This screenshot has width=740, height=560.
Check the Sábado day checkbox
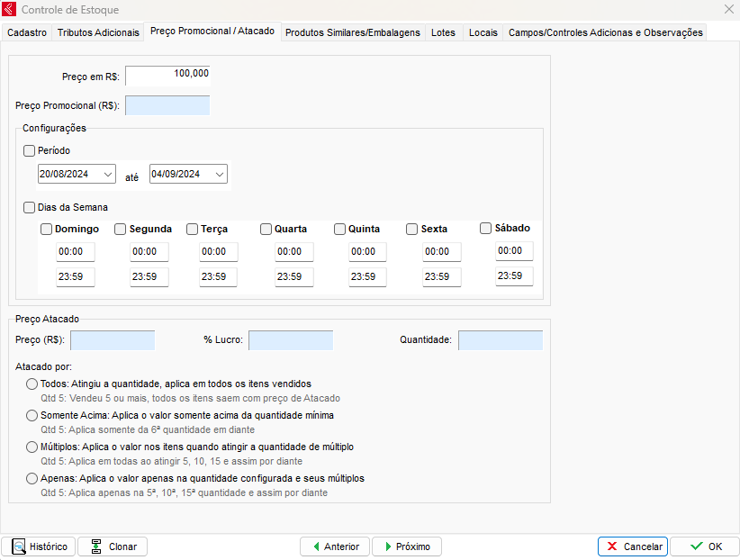pos(486,229)
